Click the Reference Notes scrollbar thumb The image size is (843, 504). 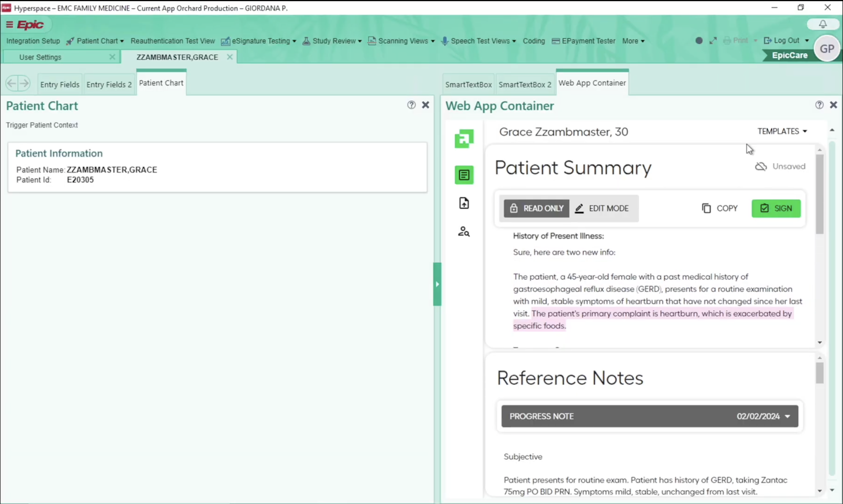tap(819, 373)
